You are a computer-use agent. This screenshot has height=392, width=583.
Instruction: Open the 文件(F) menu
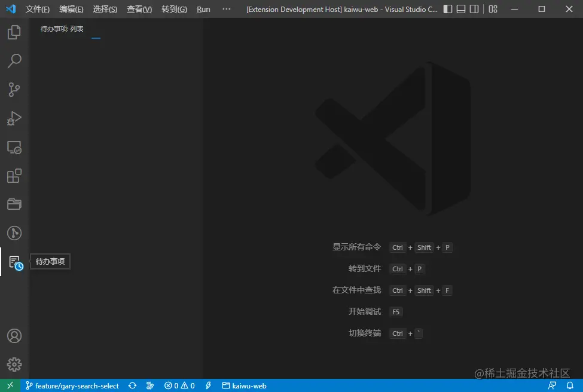[x=37, y=10]
